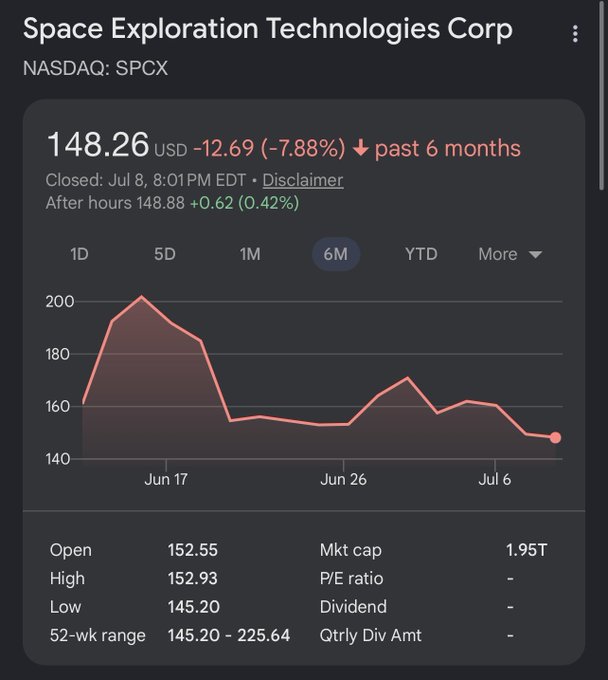608x680 pixels.
Task: Click the 140 y-axis label
Action: (57, 459)
